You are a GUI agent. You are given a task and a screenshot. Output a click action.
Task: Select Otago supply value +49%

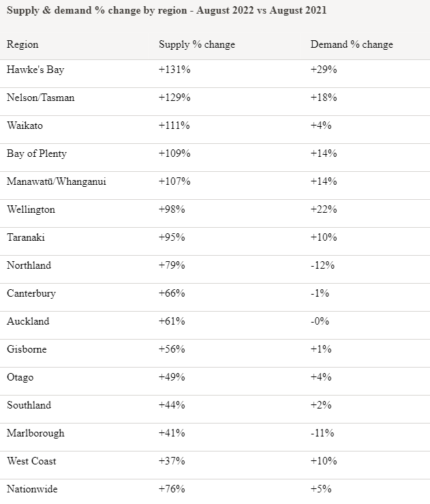pyautogui.click(x=172, y=377)
